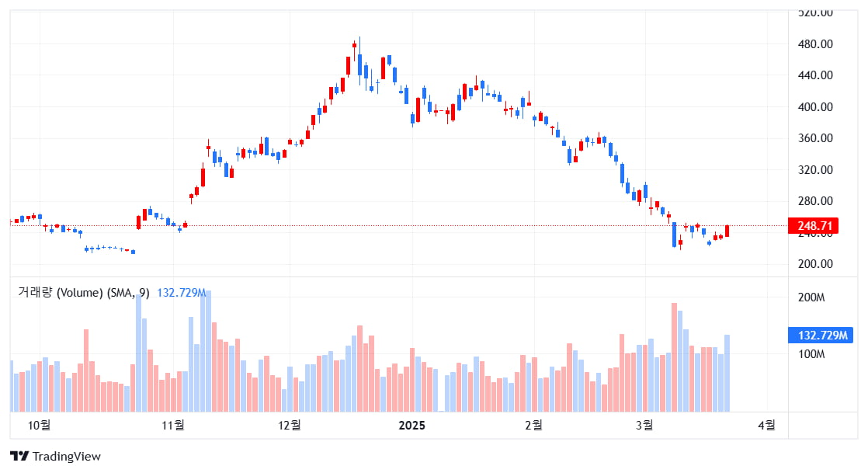Click the 3월 label on the time axis
This screenshot has height=473, width=868.
(x=645, y=425)
